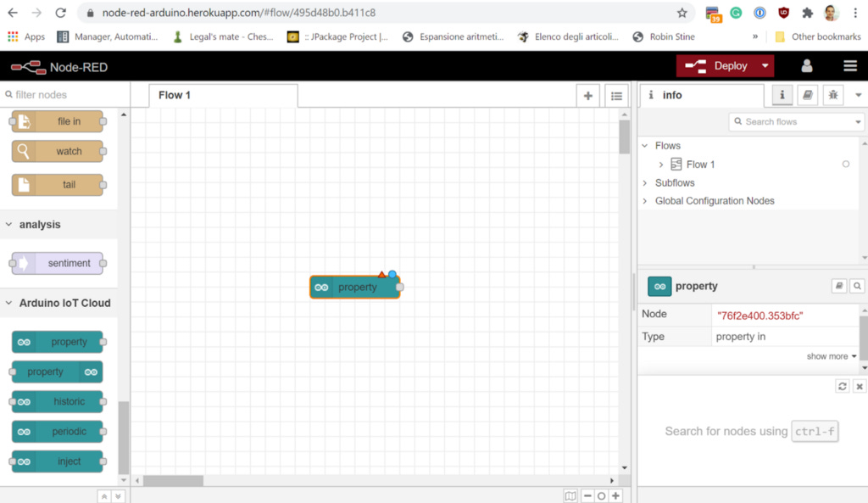
Task: Click the filter nodes search field
Action: click(64, 95)
